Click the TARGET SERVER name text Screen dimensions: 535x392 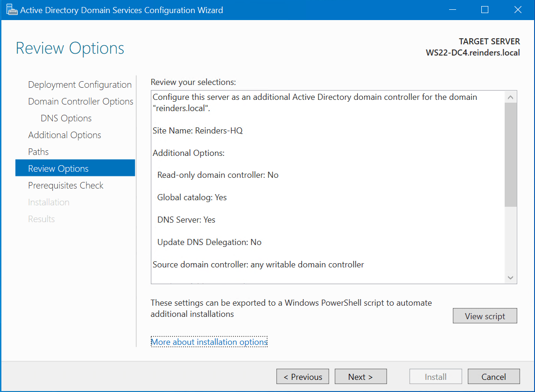472,53
